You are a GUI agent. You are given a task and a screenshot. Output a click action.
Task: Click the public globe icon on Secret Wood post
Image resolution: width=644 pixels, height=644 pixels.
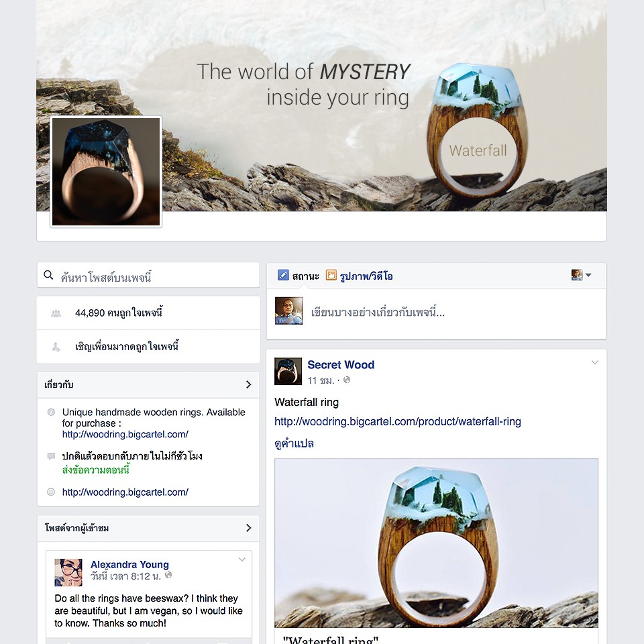click(347, 380)
